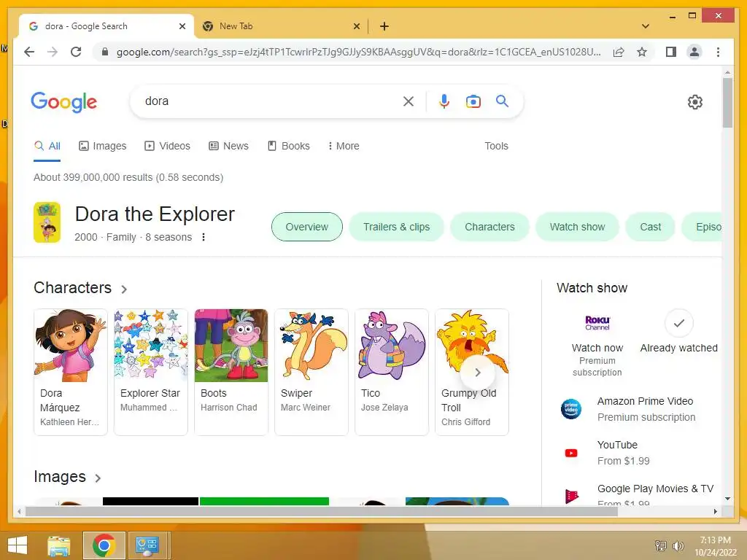Screen dimensions: 747x560
Task: Open the Dora Márquez character card
Action: pyautogui.click(x=71, y=372)
